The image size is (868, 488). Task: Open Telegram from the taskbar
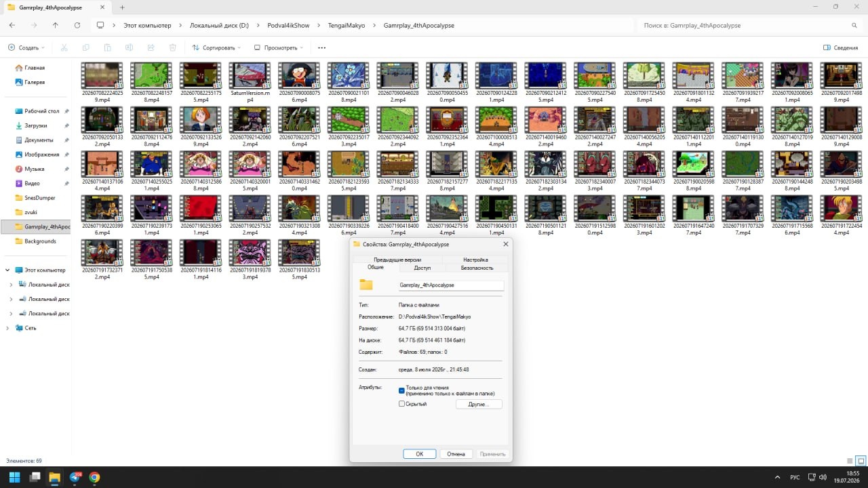75,477
